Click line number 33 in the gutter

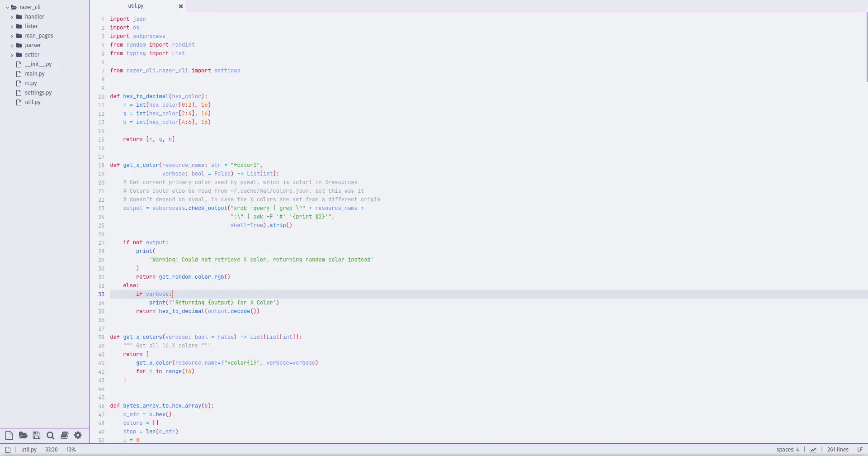[101, 294]
